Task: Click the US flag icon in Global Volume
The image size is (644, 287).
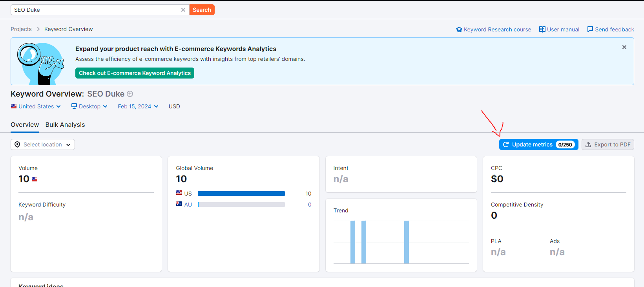Action: point(179,193)
